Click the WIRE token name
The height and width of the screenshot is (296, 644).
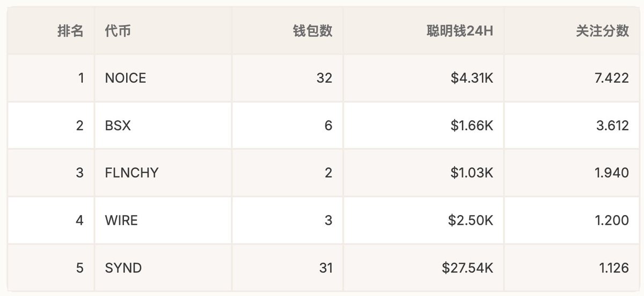pyautogui.click(x=121, y=220)
